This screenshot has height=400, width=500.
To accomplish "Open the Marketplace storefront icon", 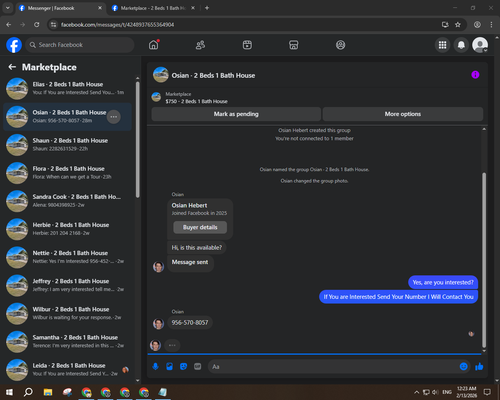I will point(294,45).
